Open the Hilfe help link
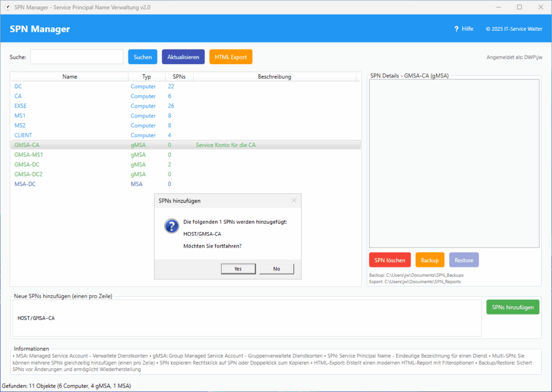The image size is (552, 392). [464, 29]
